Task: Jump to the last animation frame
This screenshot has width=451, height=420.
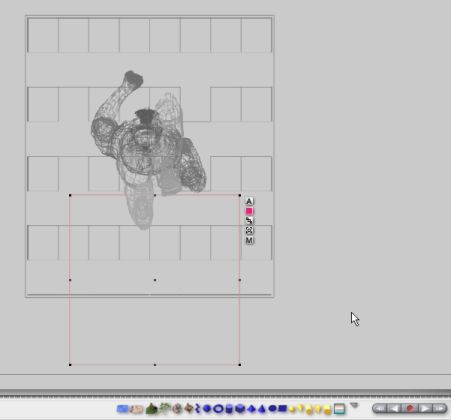Action: (x=439, y=408)
